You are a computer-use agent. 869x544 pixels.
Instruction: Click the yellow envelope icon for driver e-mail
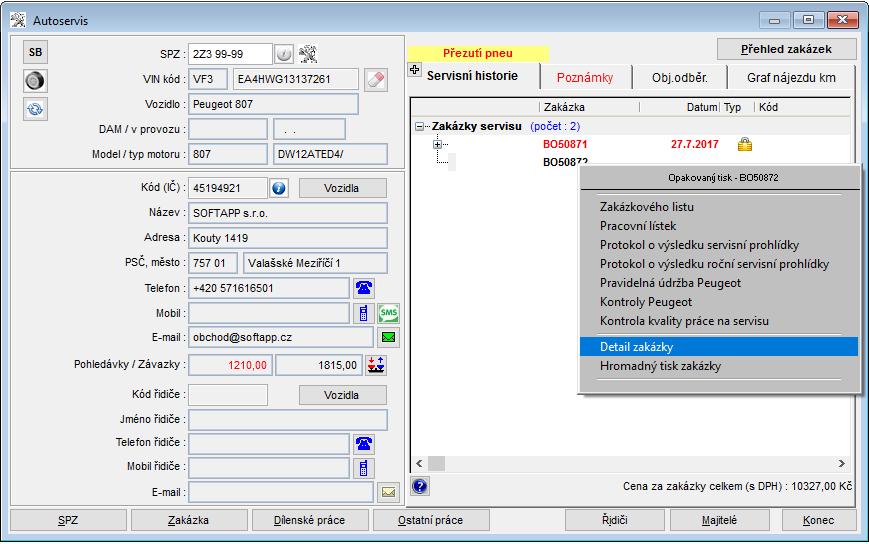(389, 492)
